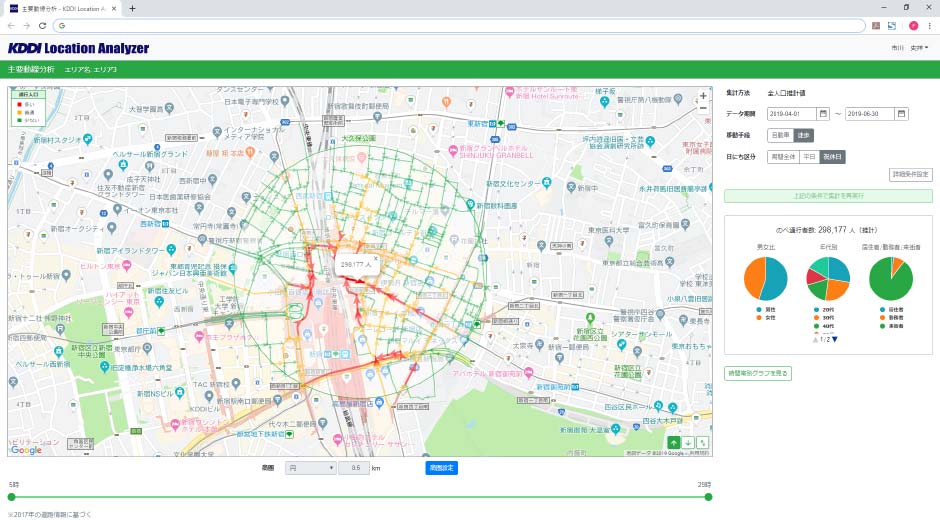Click the 詳細条件設定 button
940x520 pixels.
point(910,175)
